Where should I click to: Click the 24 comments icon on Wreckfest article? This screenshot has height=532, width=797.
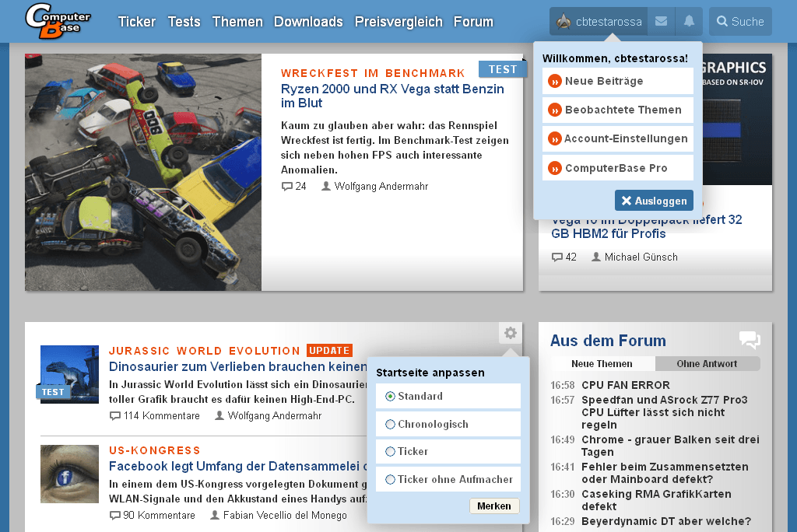pos(287,187)
